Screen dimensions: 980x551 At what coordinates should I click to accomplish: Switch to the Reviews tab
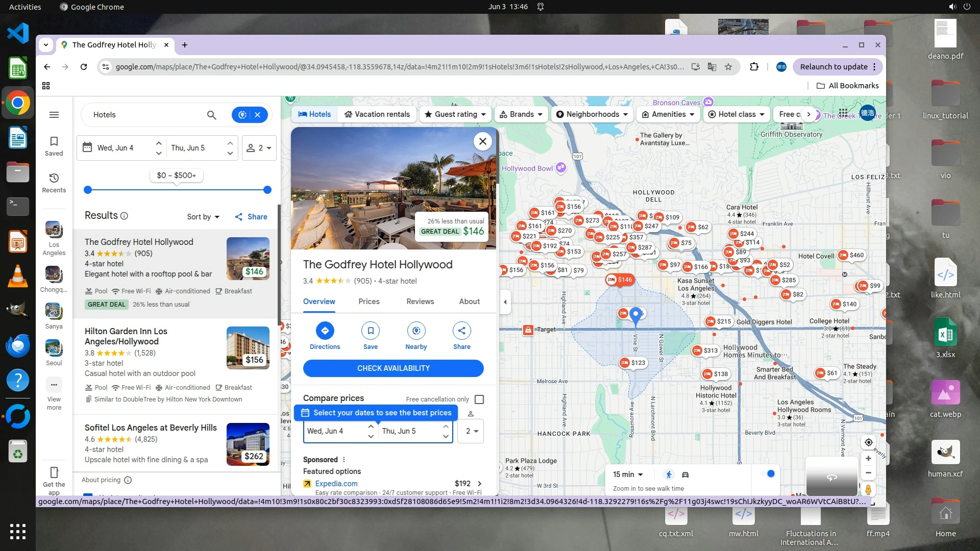(420, 302)
